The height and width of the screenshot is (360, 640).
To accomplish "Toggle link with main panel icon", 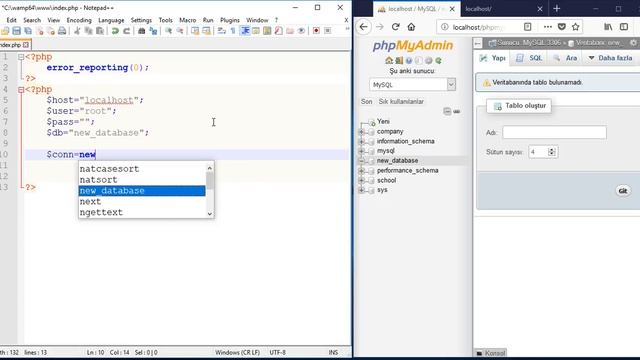I will (x=457, y=111).
